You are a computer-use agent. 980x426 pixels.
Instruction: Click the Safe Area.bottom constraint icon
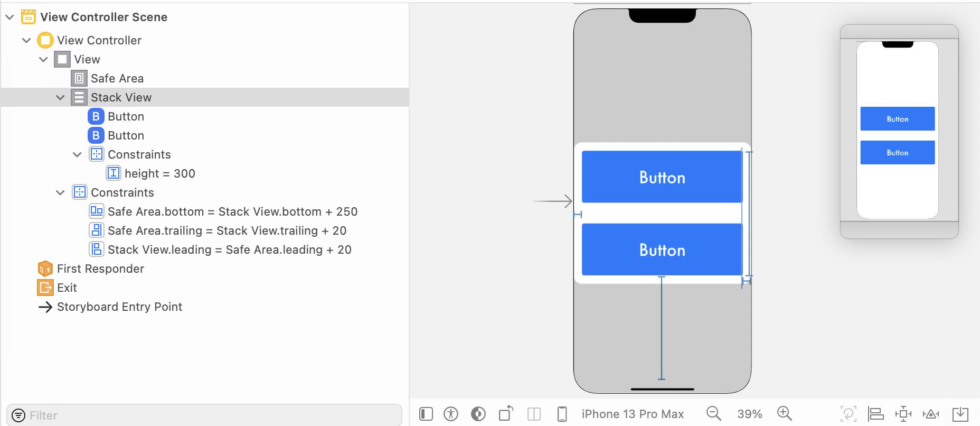coord(97,211)
